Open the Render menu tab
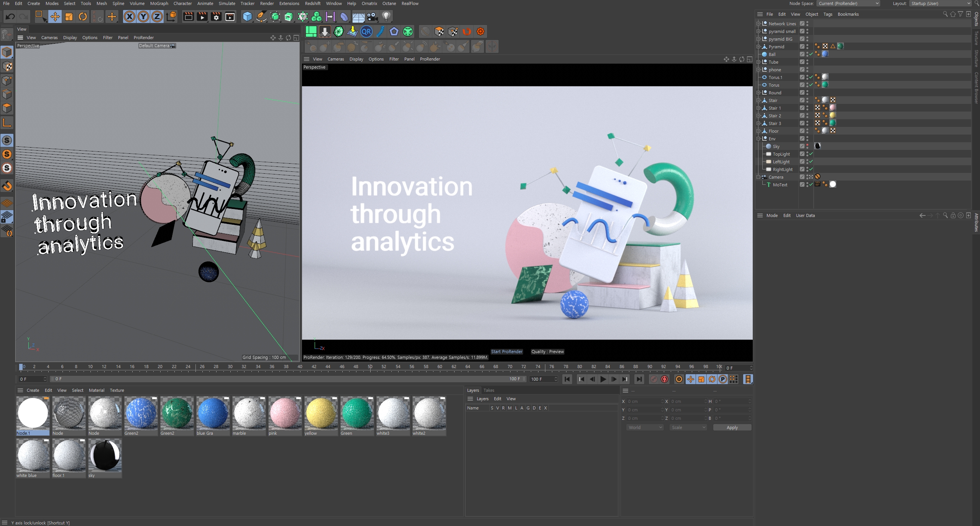Viewport: 980px width, 526px height. point(266,4)
